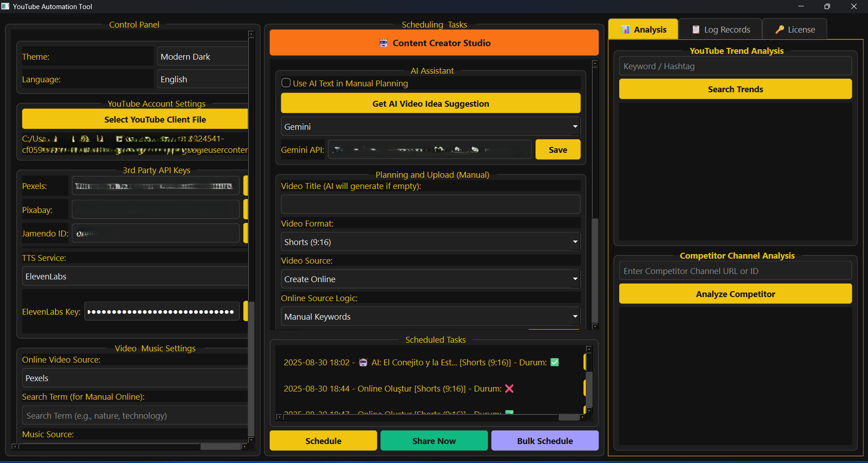The height and width of the screenshot is (463, 868).
Task: Click the yellow save button beside Jamendo ID
Action: tap(246, 233)
